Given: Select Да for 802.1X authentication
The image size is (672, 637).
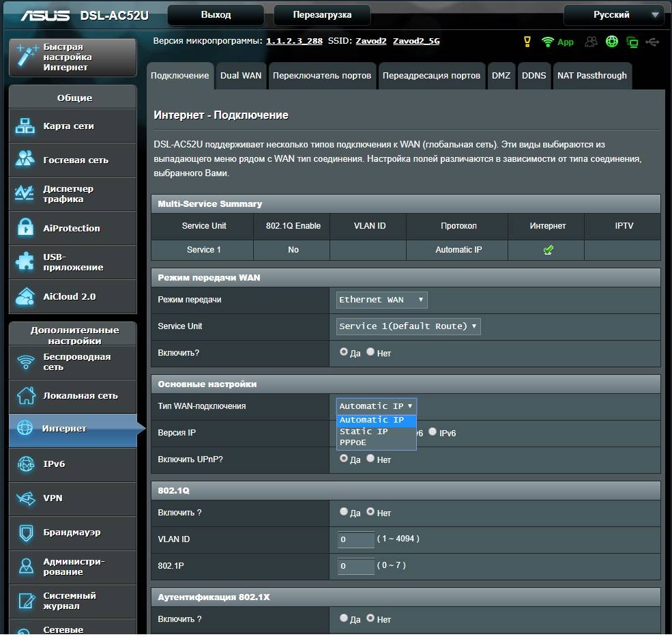Looking at the screenshot, I should point(343,618).
